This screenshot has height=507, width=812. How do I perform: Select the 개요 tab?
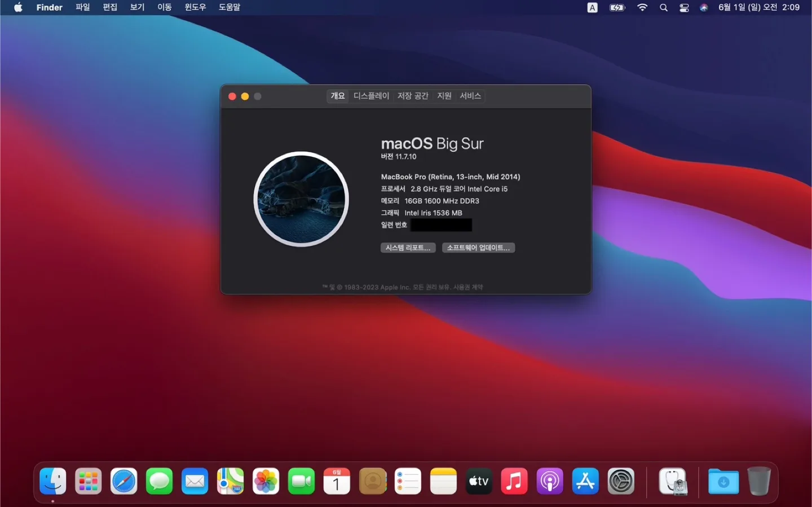coord(338,96)
